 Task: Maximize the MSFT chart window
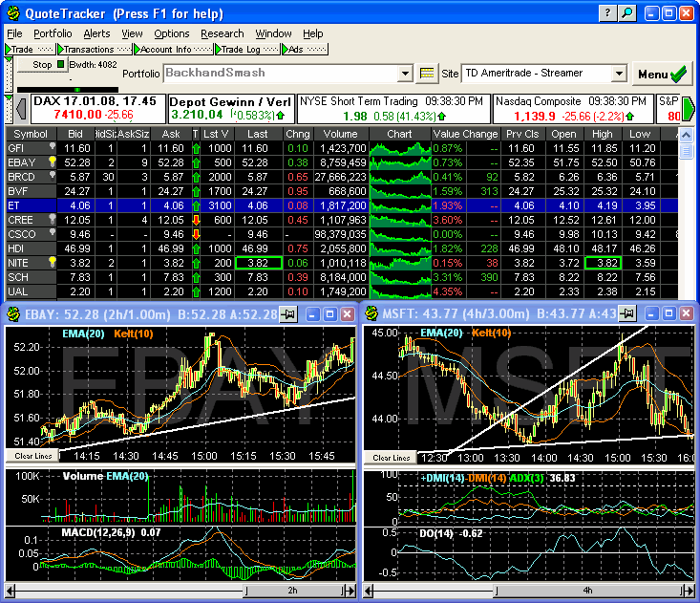[668, 314]
